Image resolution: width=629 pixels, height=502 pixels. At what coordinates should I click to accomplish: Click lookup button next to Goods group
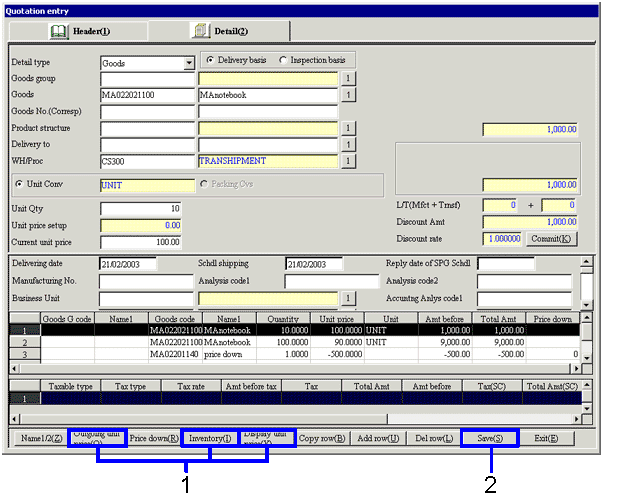[x=349, y=78]
